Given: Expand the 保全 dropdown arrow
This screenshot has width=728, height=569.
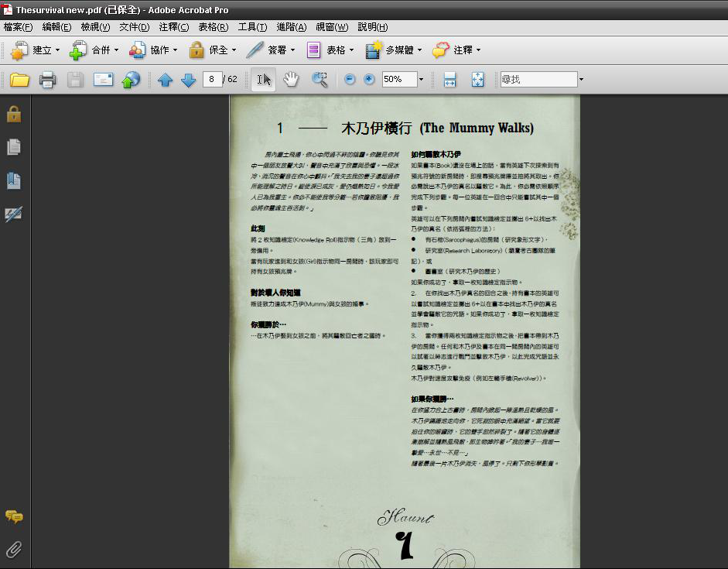Looking at the screenshot, I should (x=234, y=50).
